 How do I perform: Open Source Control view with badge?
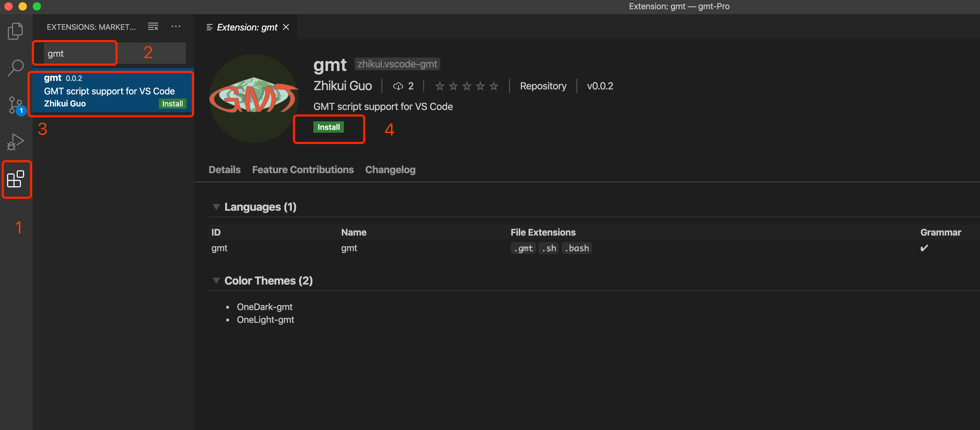(15, 105)
